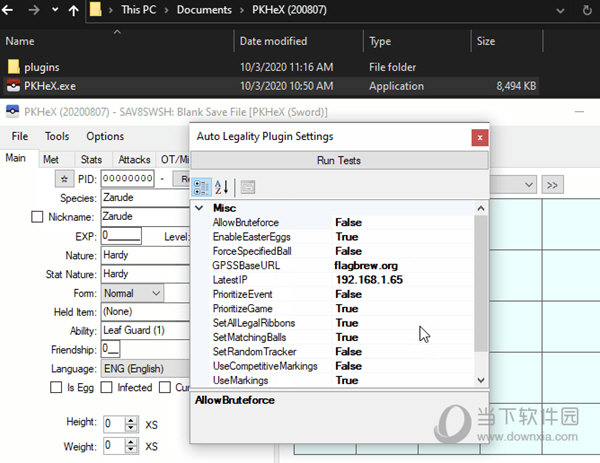Screen dimensions: 600x463
Task: Check the Infected checkbox
Action: coord(106,387)
